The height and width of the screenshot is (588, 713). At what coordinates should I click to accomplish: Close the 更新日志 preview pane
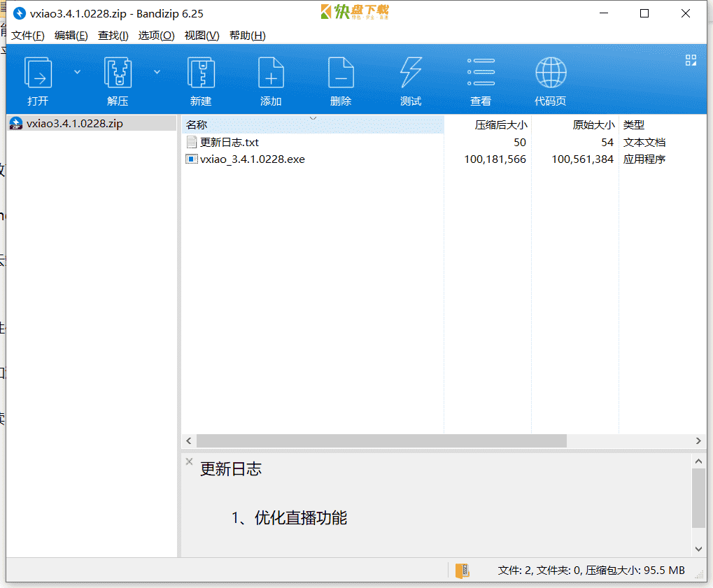(189, 461)
